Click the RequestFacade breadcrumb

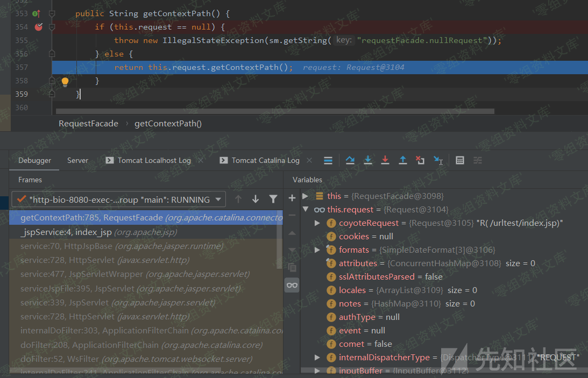point(88,124)
